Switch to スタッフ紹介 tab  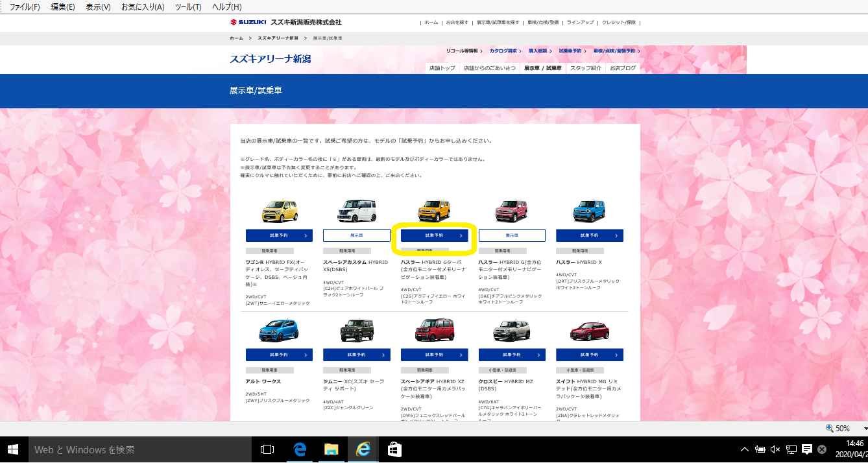tap(586, 68)
